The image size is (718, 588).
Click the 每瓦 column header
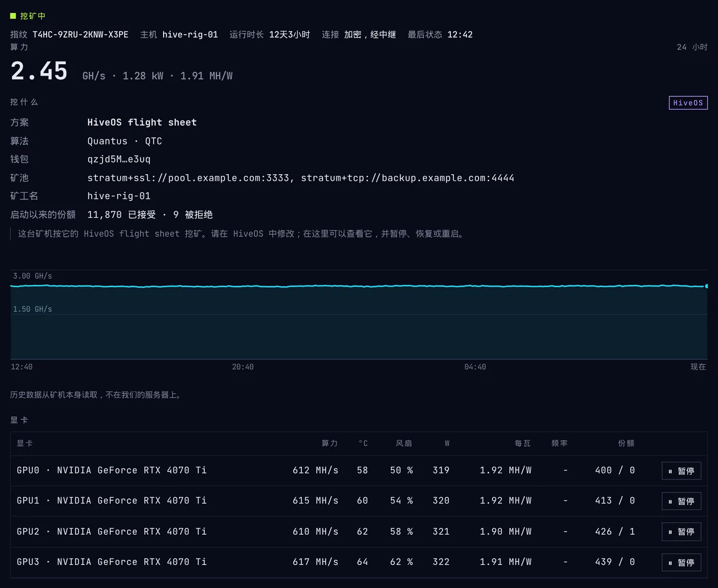pyautogui.click(x=523, y=443)
